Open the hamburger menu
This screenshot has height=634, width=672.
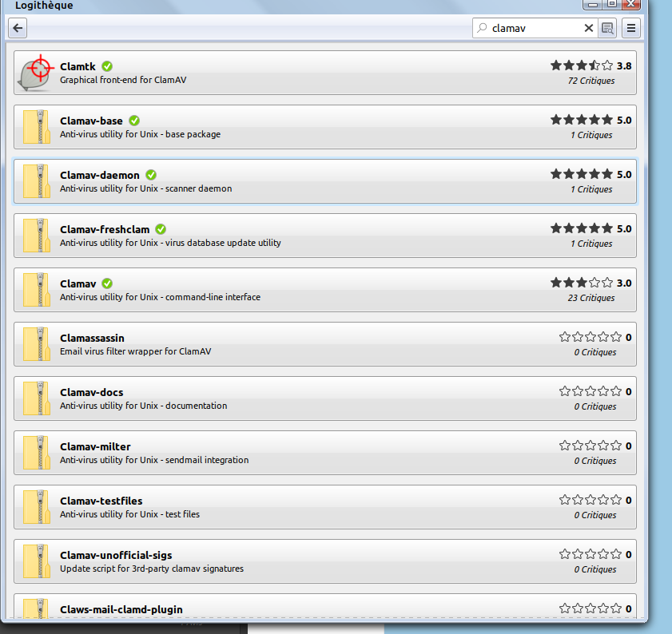coord(631,28)
